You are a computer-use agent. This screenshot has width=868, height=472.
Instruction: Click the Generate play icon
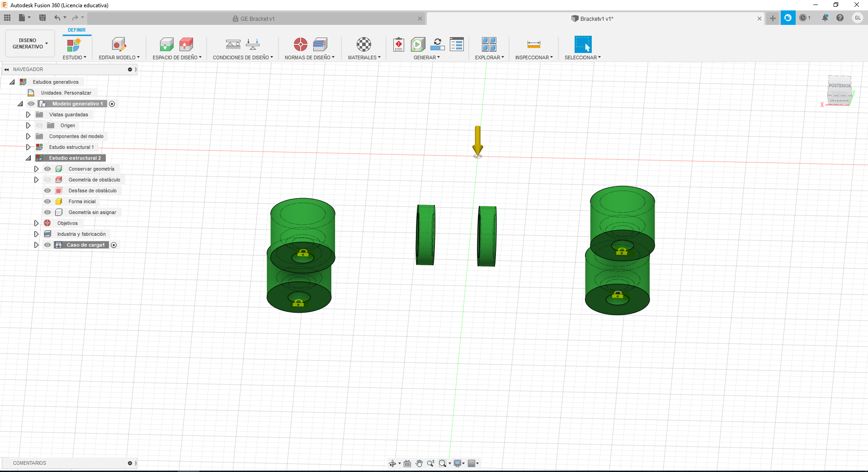(x=418, y=44)
